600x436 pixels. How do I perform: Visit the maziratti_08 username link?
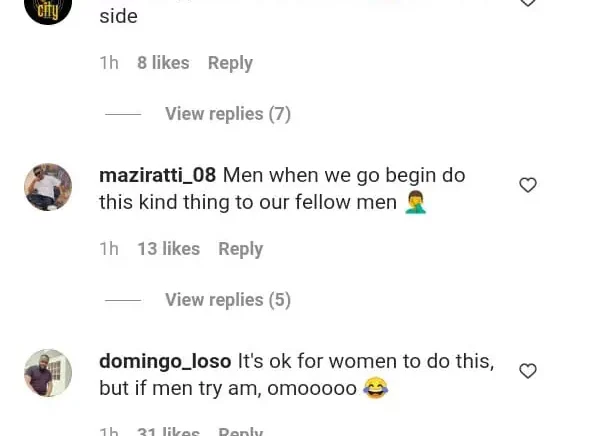(157, 175)
